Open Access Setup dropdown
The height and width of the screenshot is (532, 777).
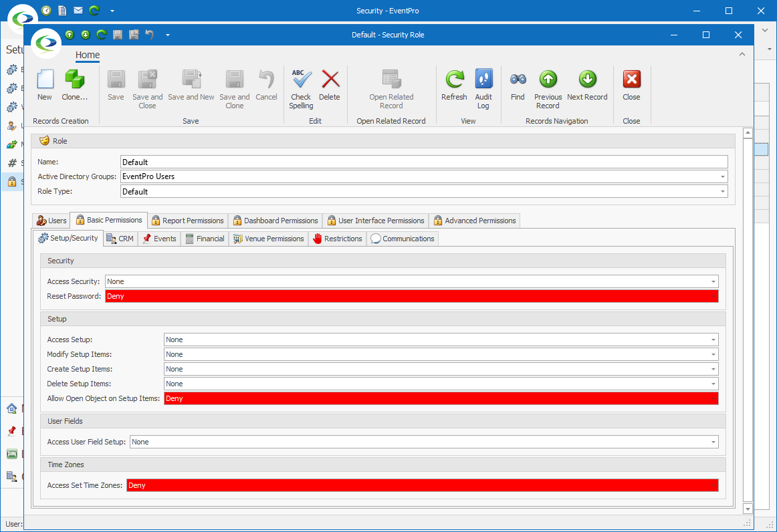tap(713, 340)
